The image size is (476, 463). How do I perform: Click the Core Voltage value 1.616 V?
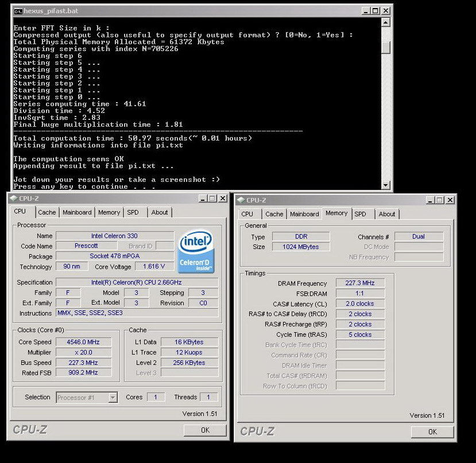[x=154, y=266]
